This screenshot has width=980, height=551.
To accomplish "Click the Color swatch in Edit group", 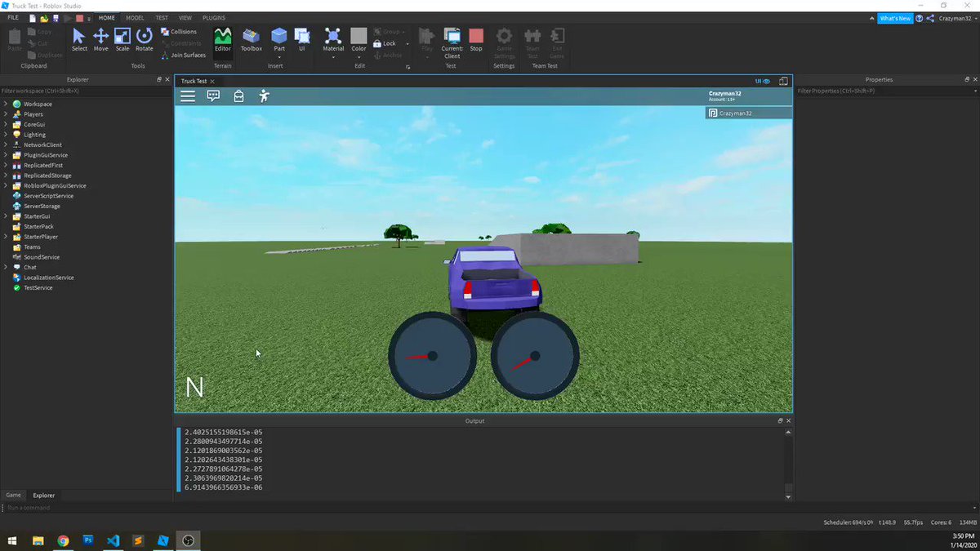I will tap(359, 35).
